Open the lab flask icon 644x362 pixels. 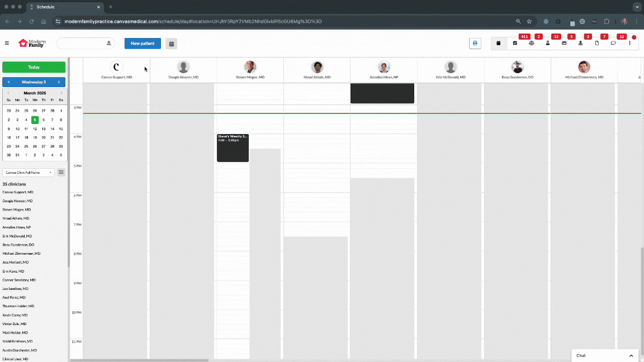click(548, 43)
